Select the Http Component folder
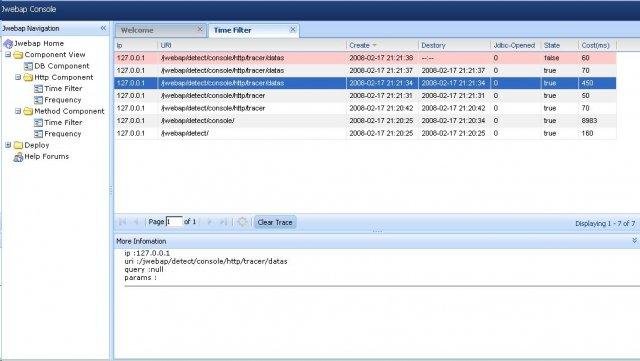640x361 pixels. [x=64, y=78]
